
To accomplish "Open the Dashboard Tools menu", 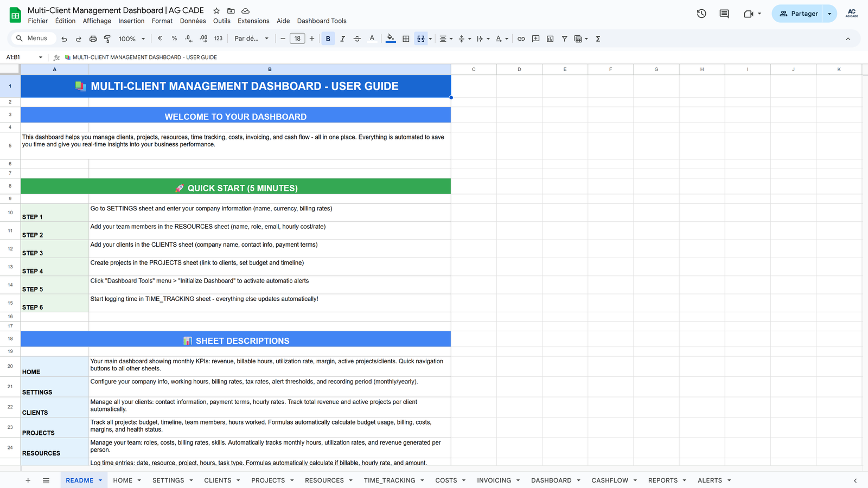I will [x=321, y=21].
